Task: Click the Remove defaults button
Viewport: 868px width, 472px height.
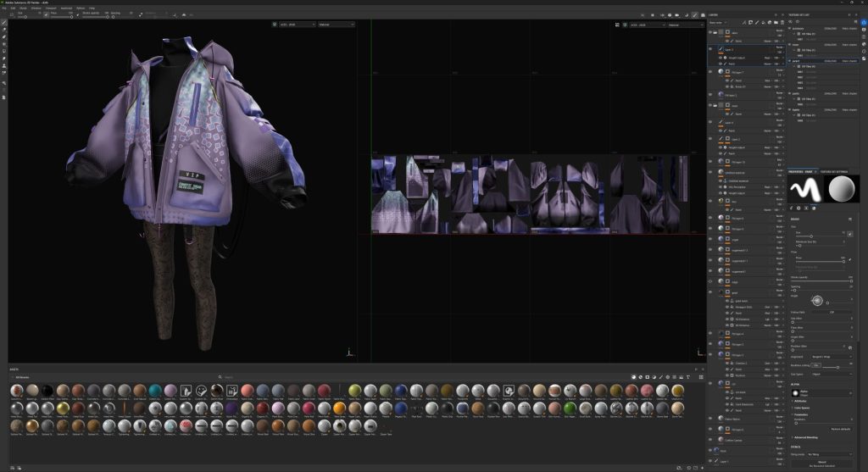Action: 839,430
